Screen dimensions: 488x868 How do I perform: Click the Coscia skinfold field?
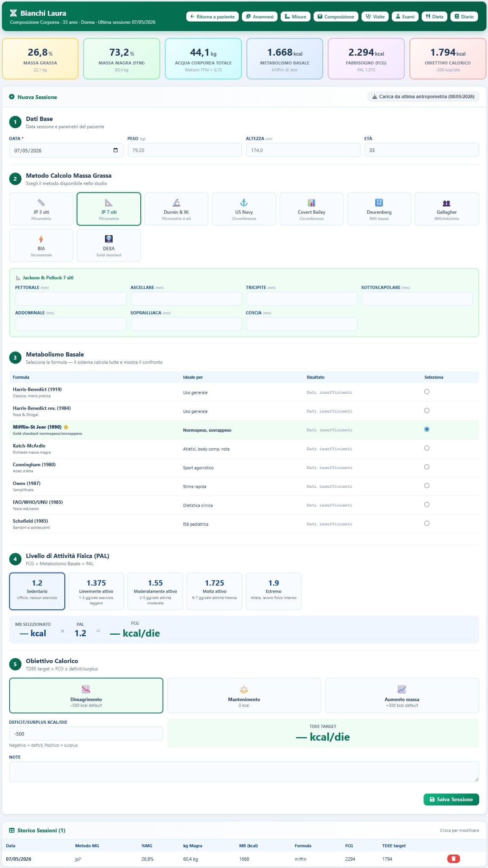click(302, 324)
